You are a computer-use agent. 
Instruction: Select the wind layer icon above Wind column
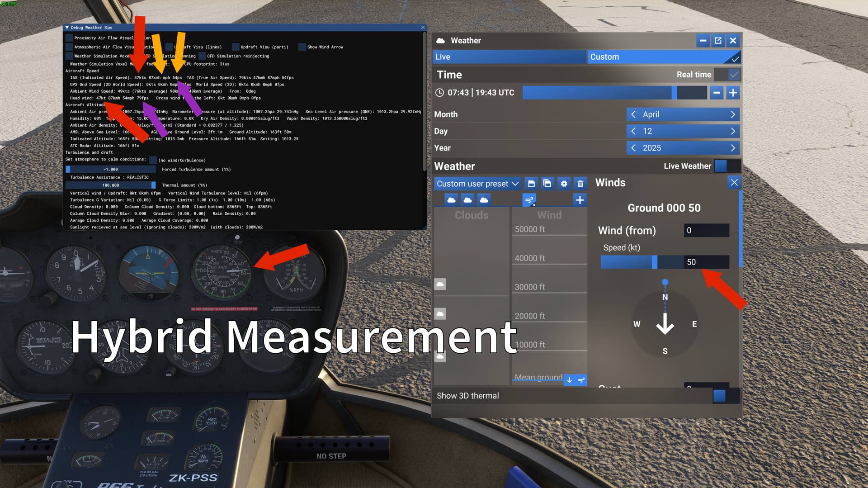pos(529,200)
